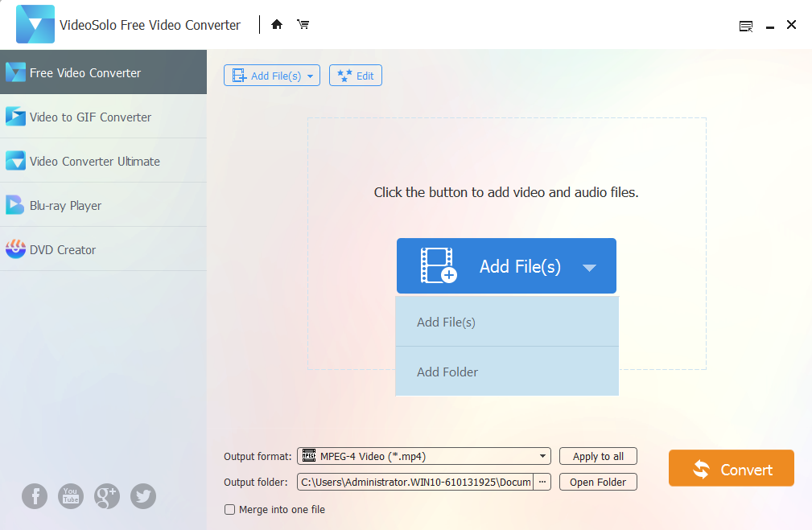
Task: Click the film-plus icon on big Add File(s)
Action: click(x=439, y=265)
